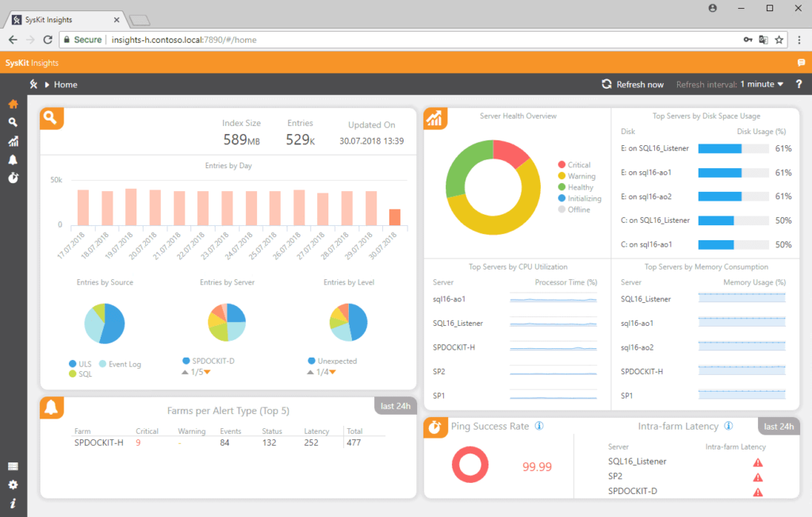Click the breadcrumb arrow before Home
Viewport: 812px width, 517px height.
(47, 84)
